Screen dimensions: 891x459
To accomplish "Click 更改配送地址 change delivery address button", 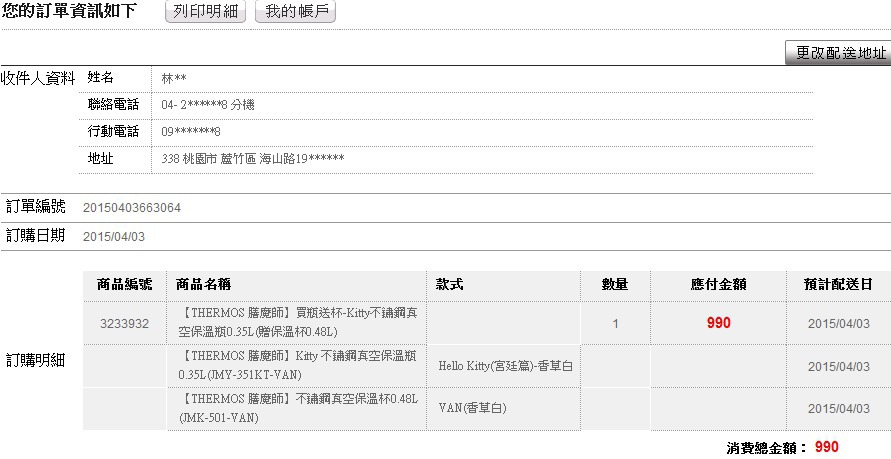I will 838,53.
